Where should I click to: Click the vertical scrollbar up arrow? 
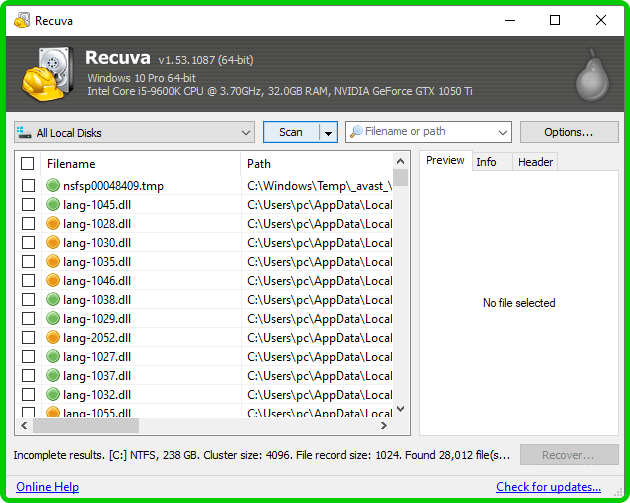pos(400,161)
